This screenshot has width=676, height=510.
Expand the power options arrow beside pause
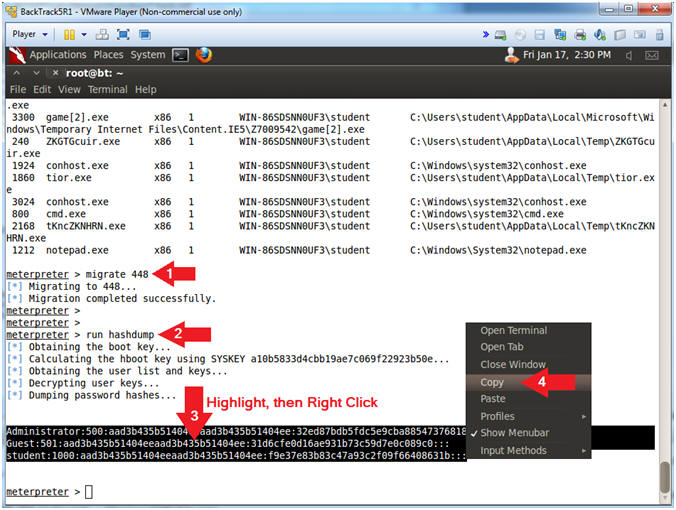[x=84, y=34]
